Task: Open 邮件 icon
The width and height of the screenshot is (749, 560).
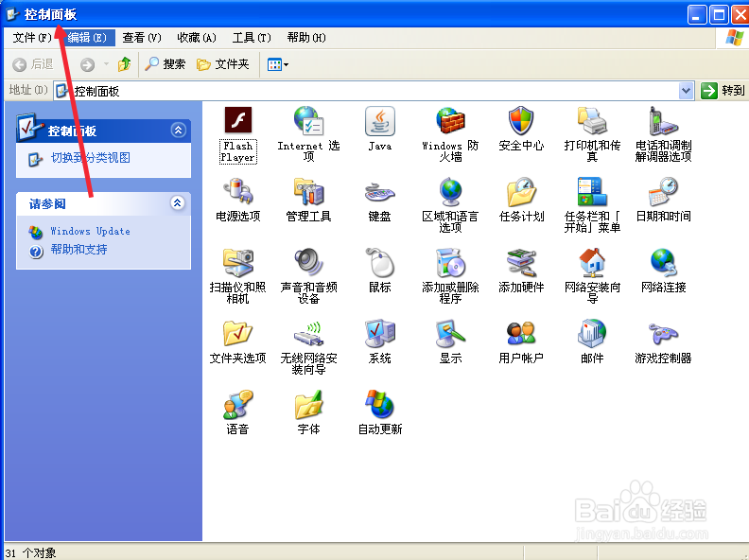Action: pyautogui.click(x=592, y=333)
